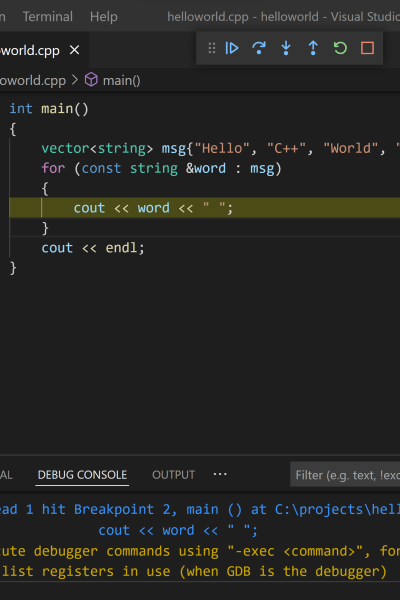
Task: Click the Step Into arrow icon
Action: (286, 48)
